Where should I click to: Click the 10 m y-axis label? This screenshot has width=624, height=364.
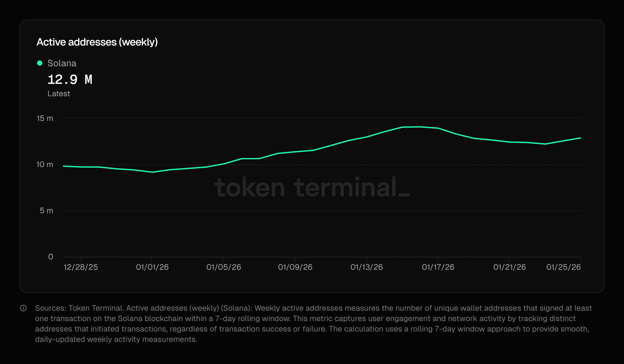(x=45, y=164)
